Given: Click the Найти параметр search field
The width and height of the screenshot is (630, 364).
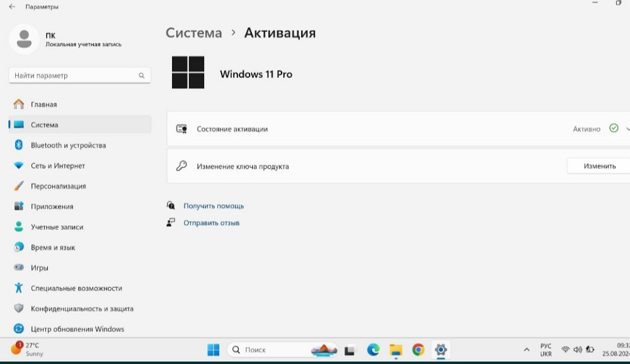Looking at the screenshot, I should click(x=79, y=75).
